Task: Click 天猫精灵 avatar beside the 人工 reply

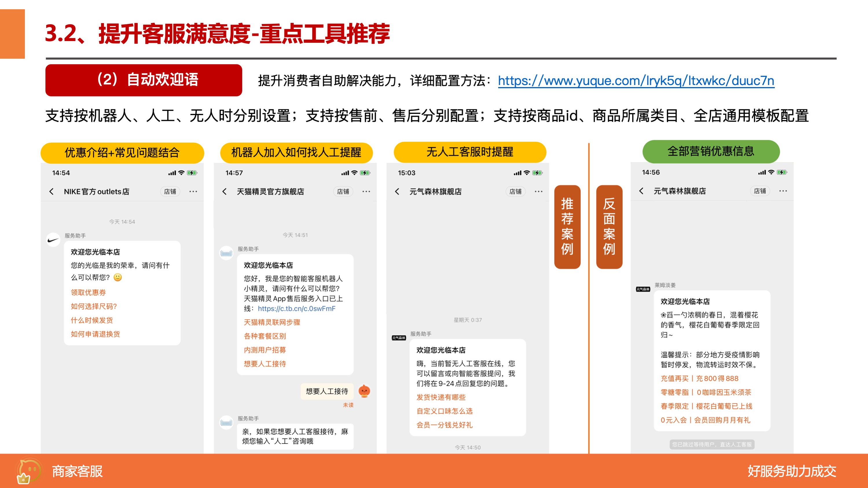Action: coord(226,423)
